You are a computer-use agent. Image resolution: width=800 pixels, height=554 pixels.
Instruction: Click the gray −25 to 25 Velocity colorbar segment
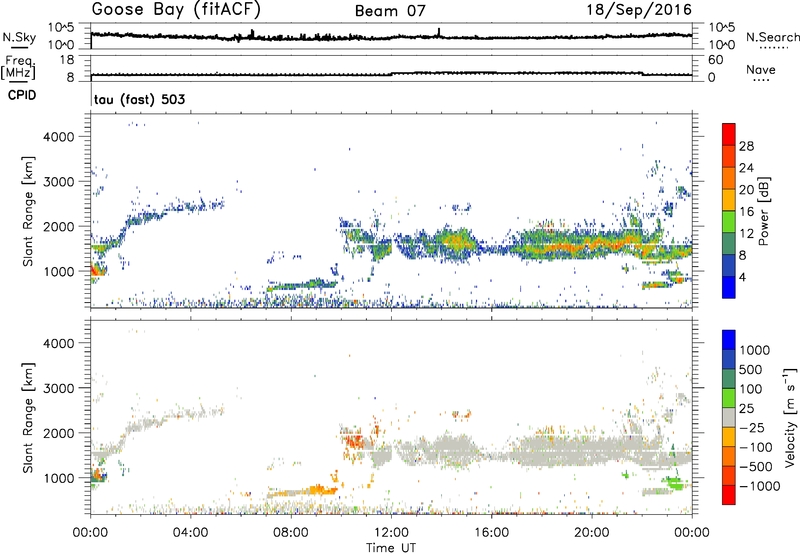[x=729, y=417]
